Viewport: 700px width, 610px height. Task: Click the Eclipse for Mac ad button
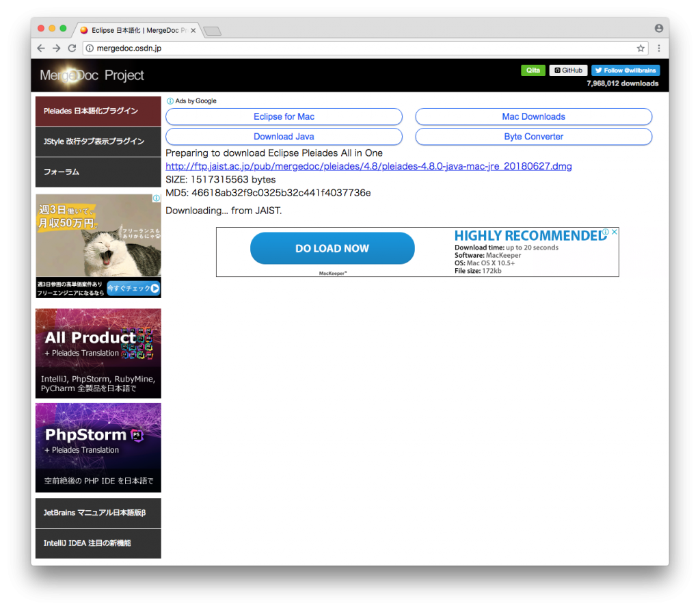click(284, 117)
